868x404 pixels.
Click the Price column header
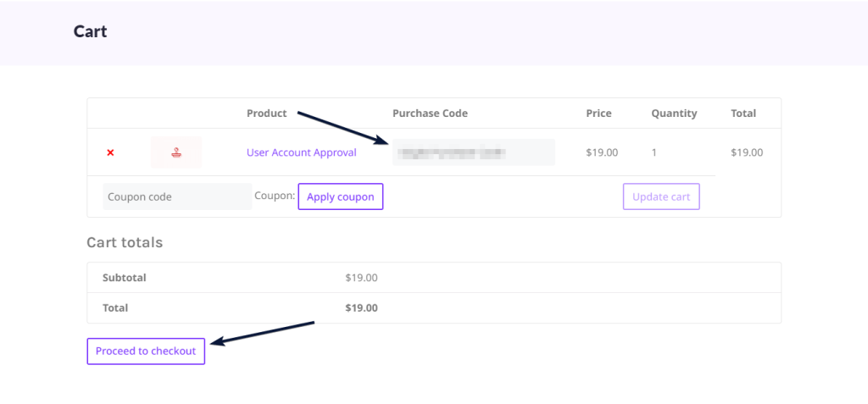pyautogui.click(x=598, y=113)
